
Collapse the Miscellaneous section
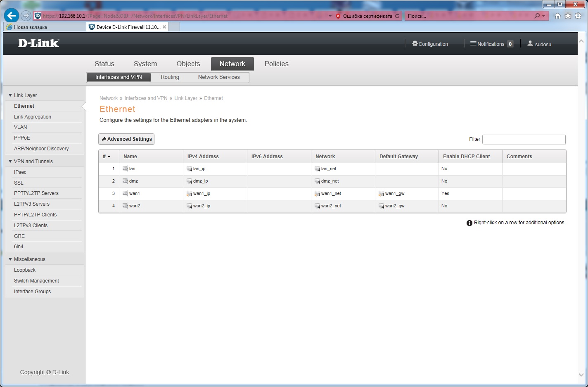(10, 259)
